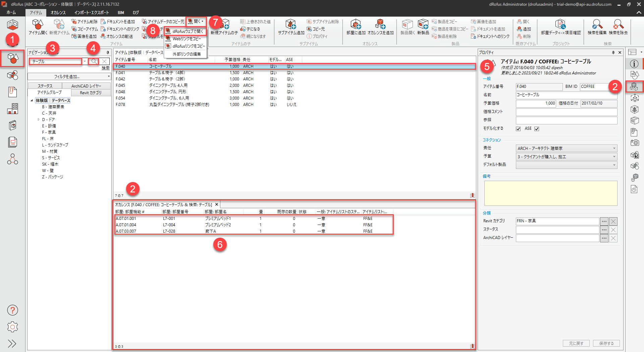Click the magnifier search button in navigation
This screenshot has width=644, height=352.
[94, 61]
